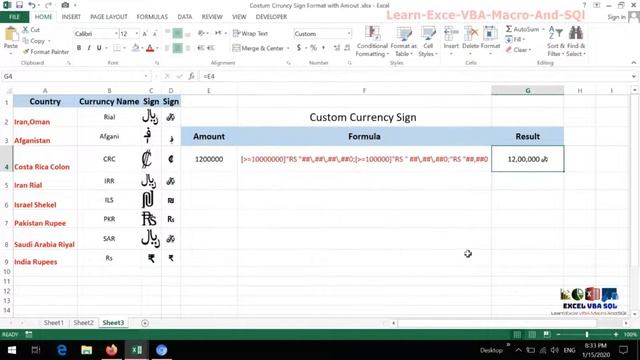This screenshot has height=360, width=640.
Task: Click column G header
Action: (x=528, y=91)
